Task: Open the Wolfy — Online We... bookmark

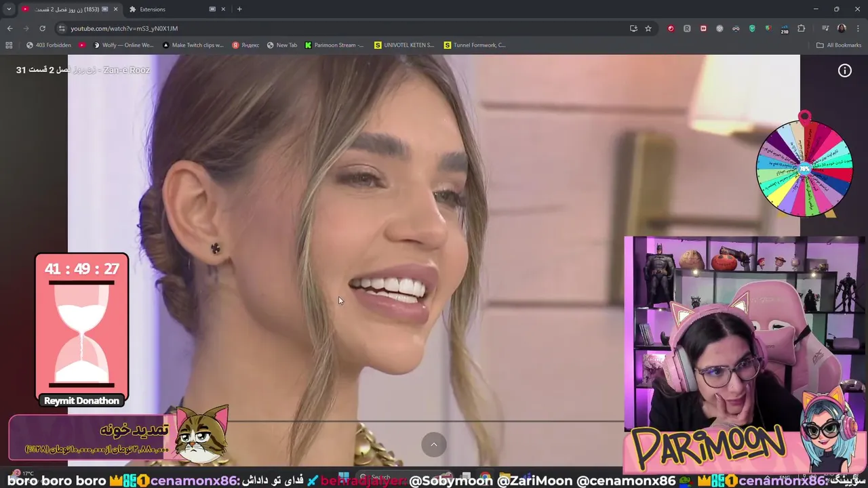Action: click(x=123, y=45)
